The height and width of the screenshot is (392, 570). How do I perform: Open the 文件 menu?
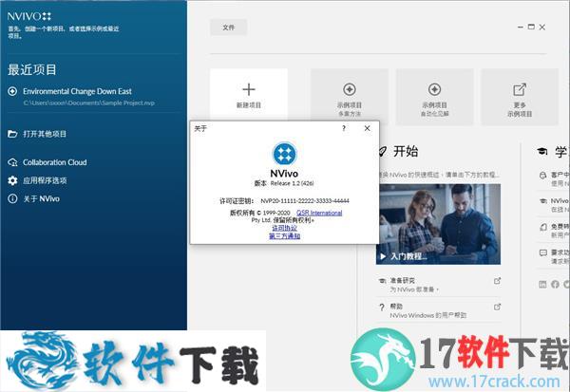click(228, 28)
